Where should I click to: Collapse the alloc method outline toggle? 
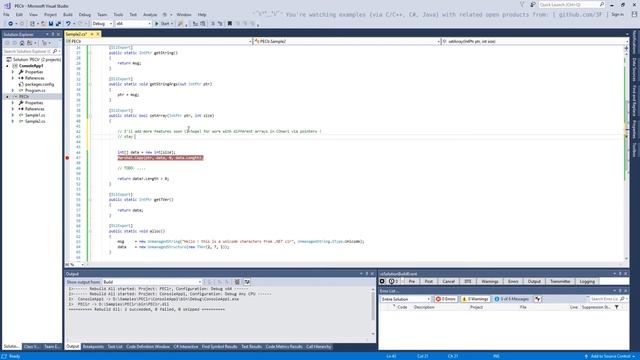(x=90, y=231)
